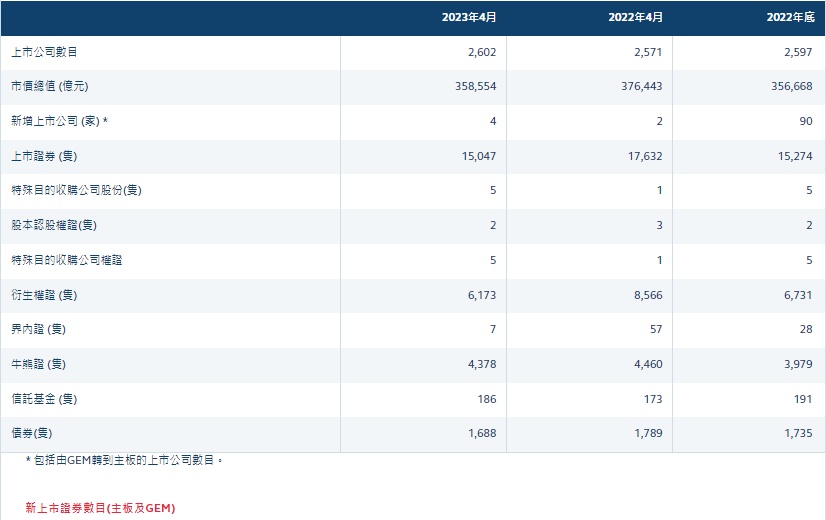
Task: Click the 2023年4月 column header
Action: coord(469,18)
